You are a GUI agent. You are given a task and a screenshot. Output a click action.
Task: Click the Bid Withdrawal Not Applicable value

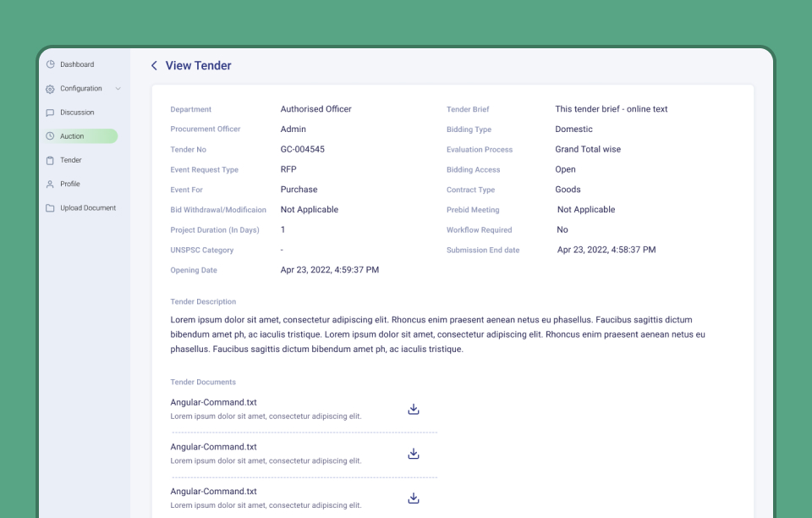pyautogui.click(x=310, y=209)
